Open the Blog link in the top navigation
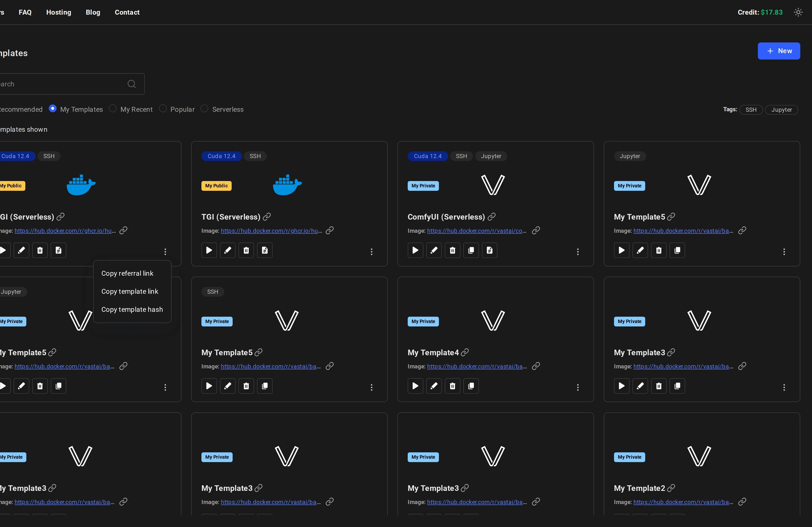This screenshot has height=527, width=812. coord(93,12)
